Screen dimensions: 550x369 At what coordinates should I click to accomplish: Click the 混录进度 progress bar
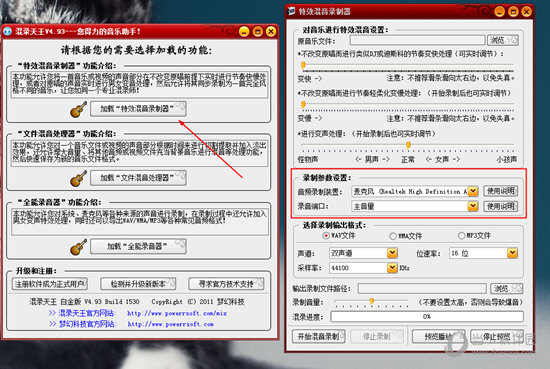point(427,317)
